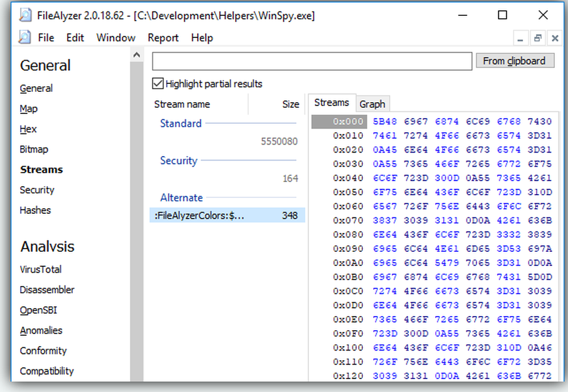Viewport: 568px width, 392px height.
Task: Select the Security stream size 164
Action: click(290, 179)
